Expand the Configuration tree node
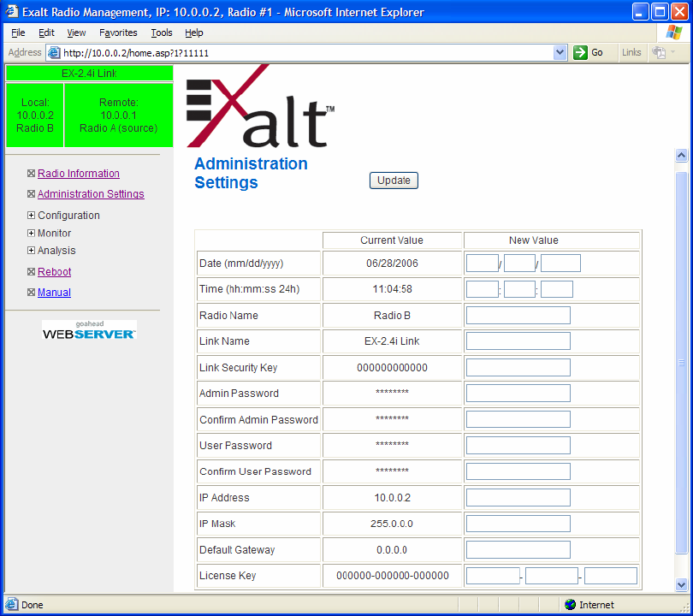The width and height of the screenshot is (693, 616). 31,216
